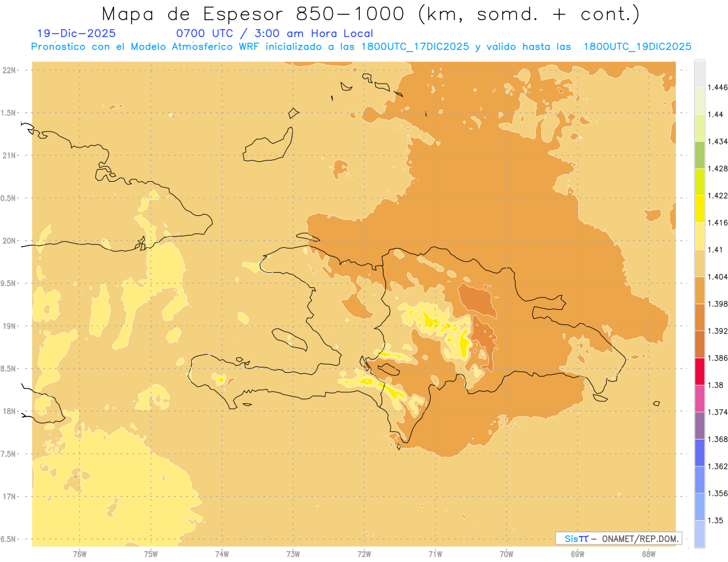The height and width of the screenshot is (562, 728).
Task: Click the 'SisTT - ONAMET/REP.DOM.' credit box
Action: click(x=619, y=538)
